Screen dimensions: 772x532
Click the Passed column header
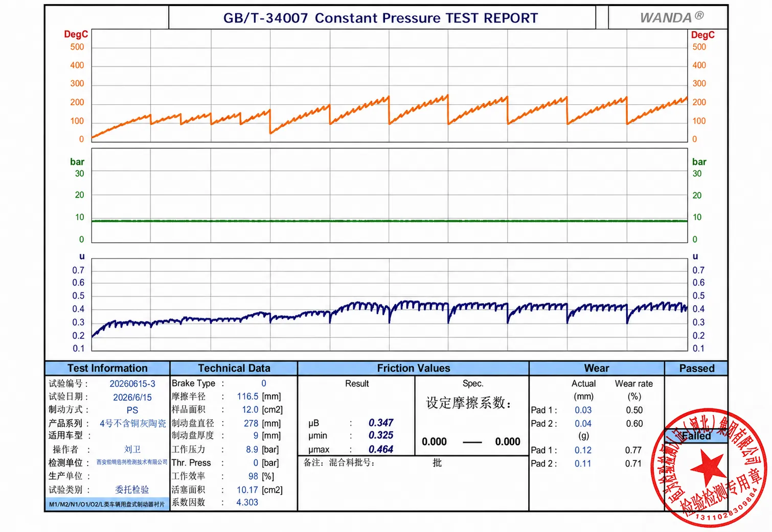coord(697,368)
